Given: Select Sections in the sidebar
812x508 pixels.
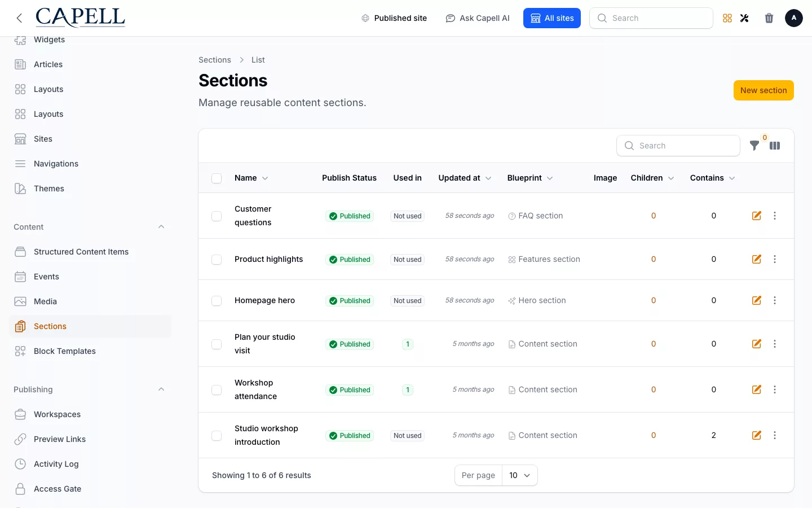Looking at the screenshot, I should point(90,326).
